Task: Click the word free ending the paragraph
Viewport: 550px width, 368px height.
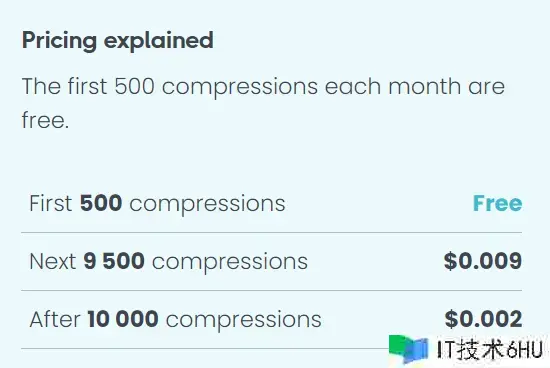Action: tap(45, 120)
